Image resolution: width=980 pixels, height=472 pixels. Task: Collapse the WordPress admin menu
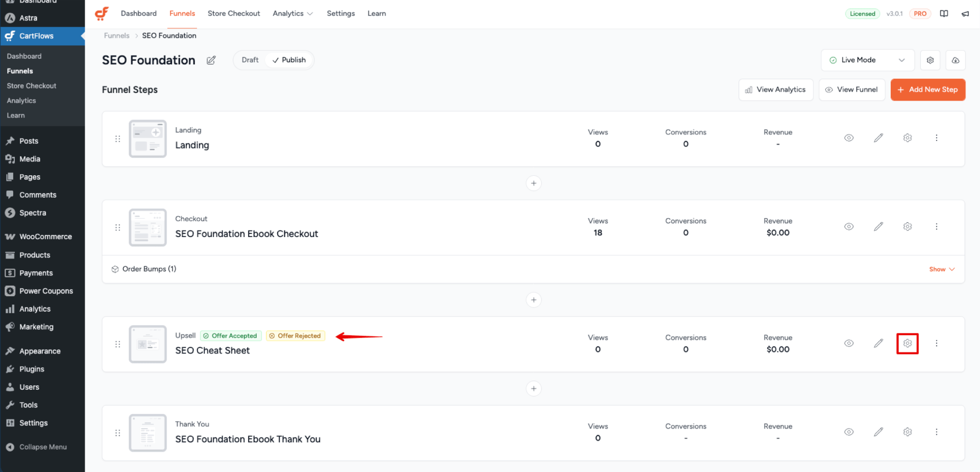(x=42, y=447)
